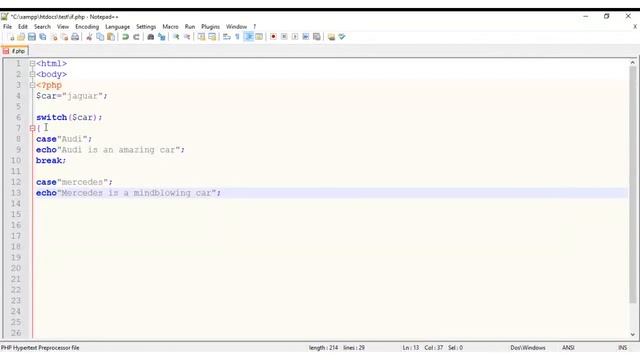
Task: Open Find with the binoculars icon
Action: coord(151,37)
